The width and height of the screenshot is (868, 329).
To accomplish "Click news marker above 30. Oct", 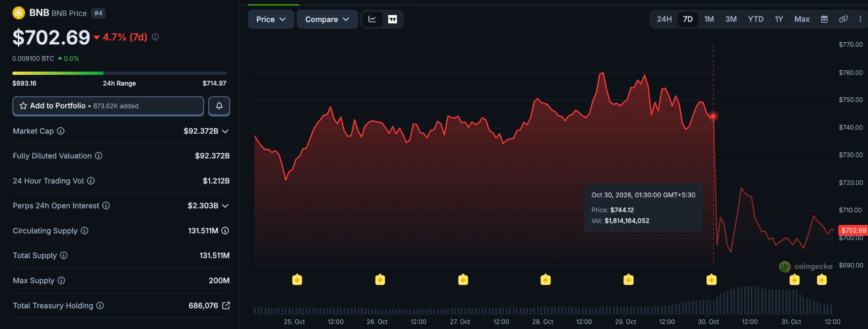I will (711, 279).
